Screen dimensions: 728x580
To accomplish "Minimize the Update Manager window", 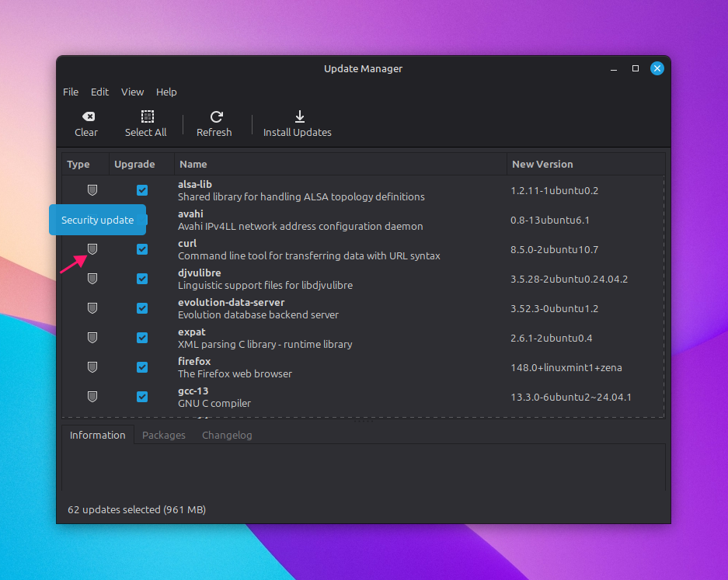I will click(614, 68).
